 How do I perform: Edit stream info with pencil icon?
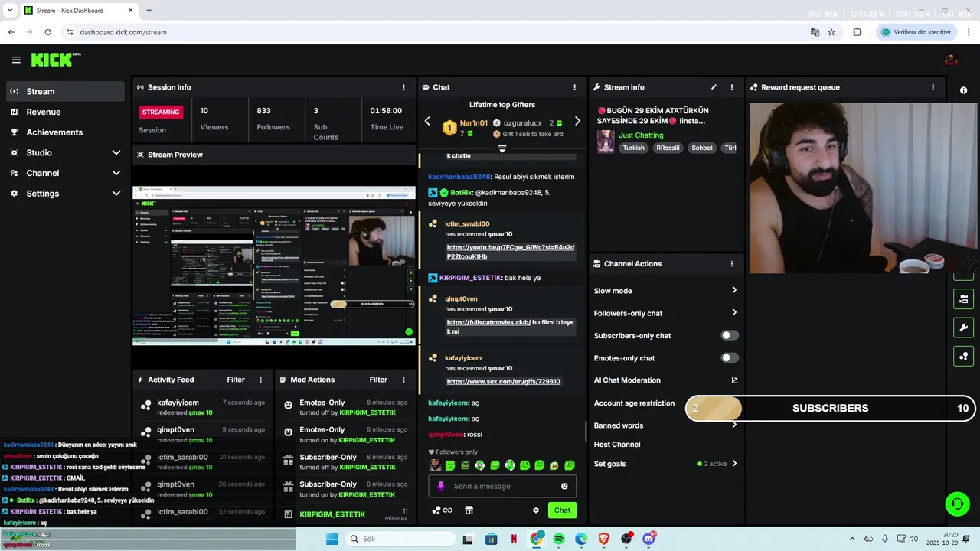coord(714,87)
